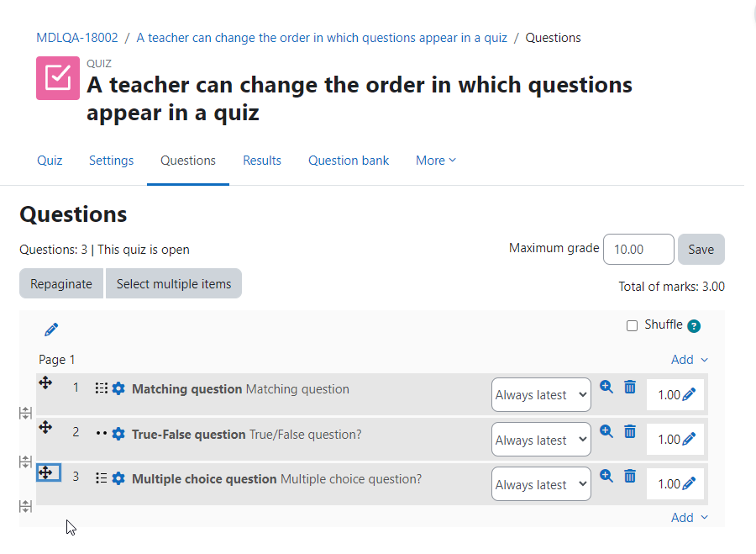The image size is (756, 554).
Task: Click the Shuffle help question-mark icon
Action: 694,326
